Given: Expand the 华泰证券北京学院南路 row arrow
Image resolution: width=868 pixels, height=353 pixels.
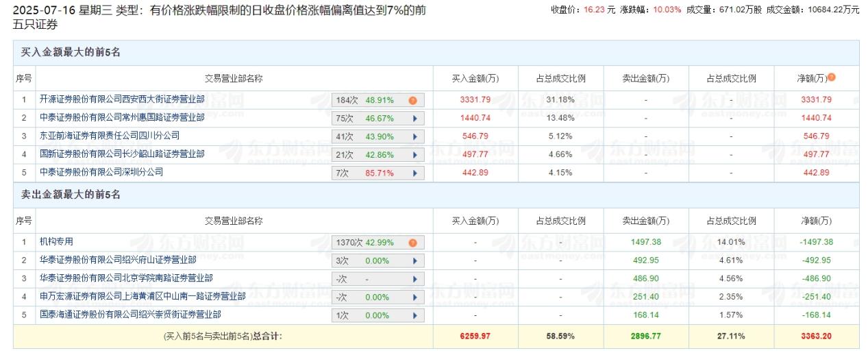Looking at the screenshot, I should click(x=414, y=279).
